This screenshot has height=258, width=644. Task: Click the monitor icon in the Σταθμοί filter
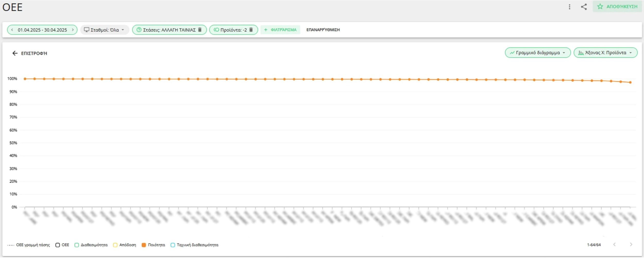tap(87, 30)
